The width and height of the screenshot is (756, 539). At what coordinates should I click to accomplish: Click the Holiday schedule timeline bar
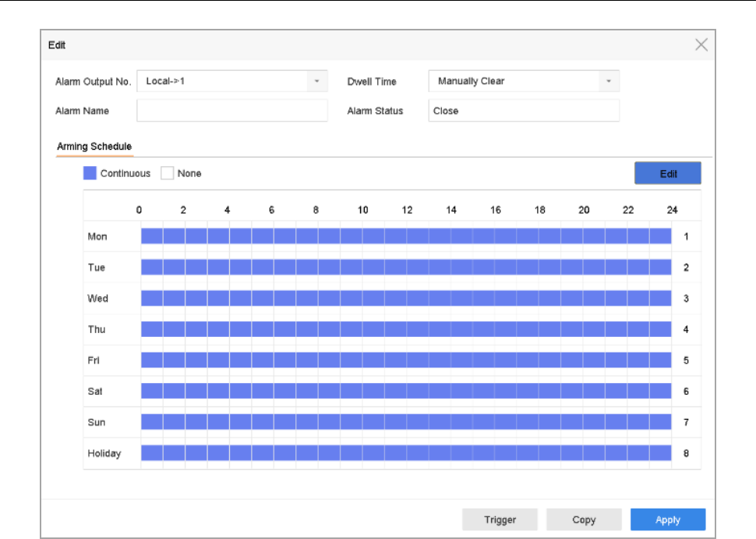tap(405, 453)
